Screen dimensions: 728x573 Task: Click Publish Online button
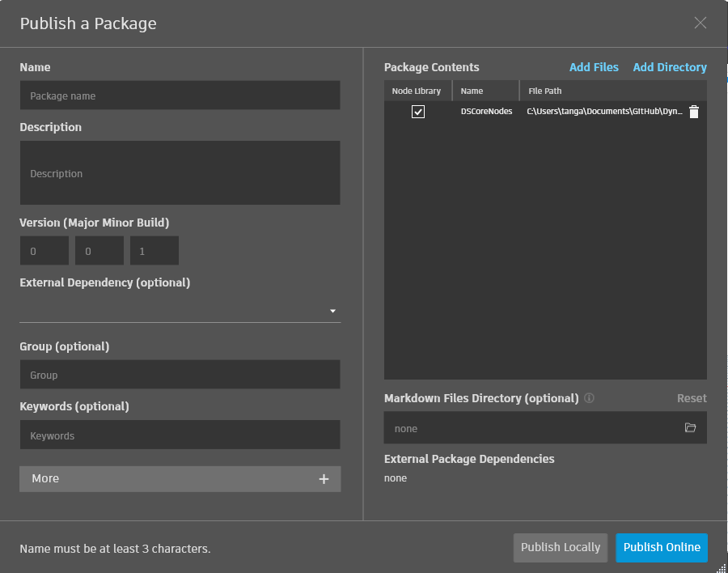662,547
